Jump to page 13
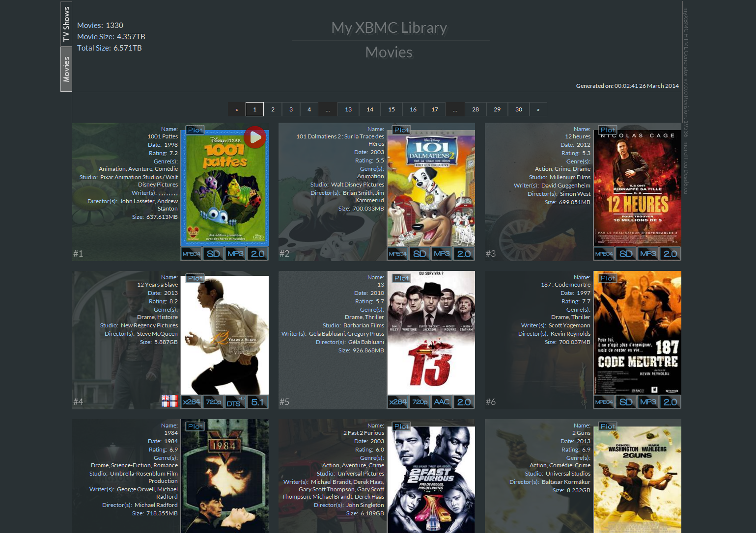The width and height of the screenshot is (756, 533). pyautogui.click(x=348, y=109)
